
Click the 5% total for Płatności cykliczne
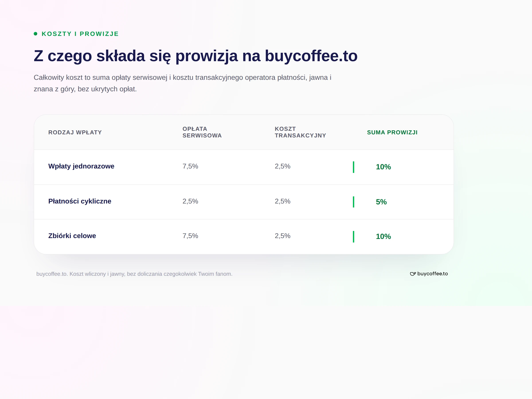tap(381, 202)
